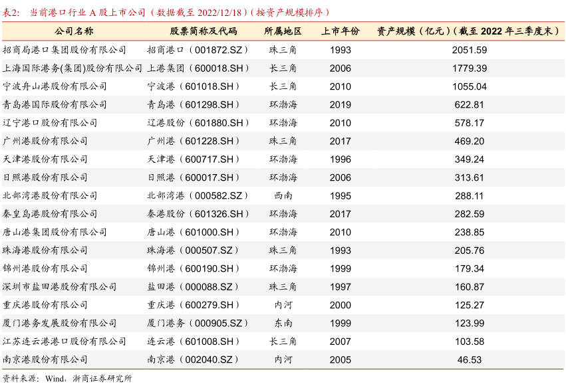566x392 pixels.
Task: Select 青岛港国际股份有限公司 cell
Action: 55,104
